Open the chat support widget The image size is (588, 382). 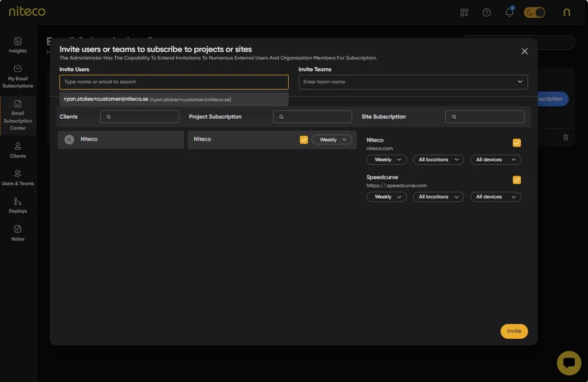coord(569,363)
